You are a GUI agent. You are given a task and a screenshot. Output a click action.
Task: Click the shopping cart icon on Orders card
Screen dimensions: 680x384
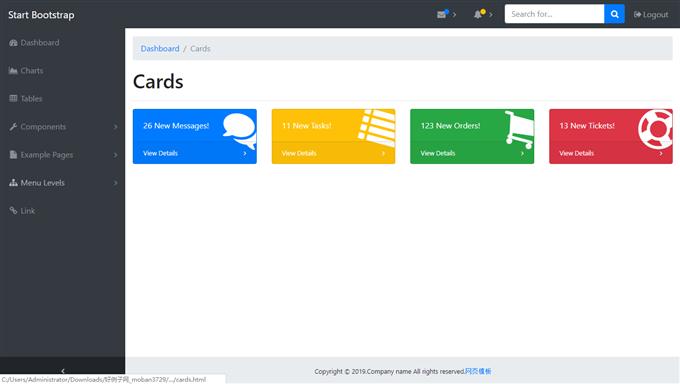pos(520,129)
